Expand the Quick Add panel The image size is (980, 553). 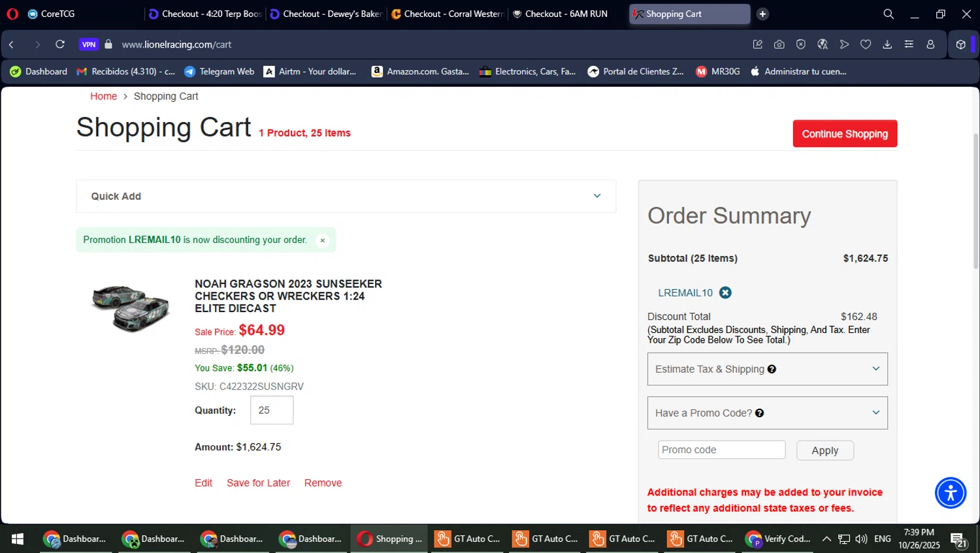click(346, 196)
